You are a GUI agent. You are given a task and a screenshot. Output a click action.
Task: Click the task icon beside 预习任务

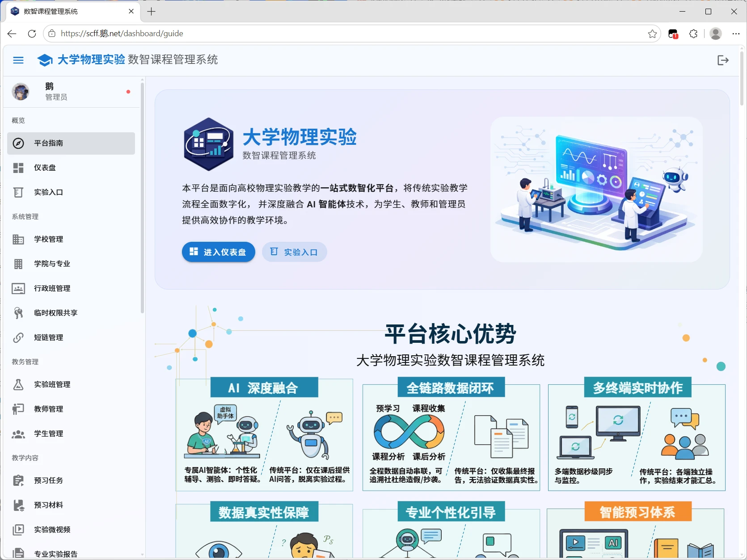18,481
